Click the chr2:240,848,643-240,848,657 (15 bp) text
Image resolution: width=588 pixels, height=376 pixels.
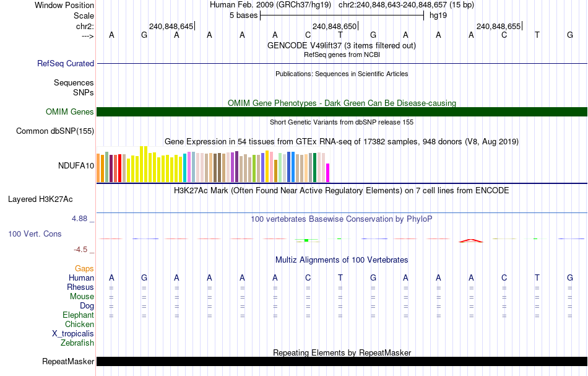coord(406,5)
